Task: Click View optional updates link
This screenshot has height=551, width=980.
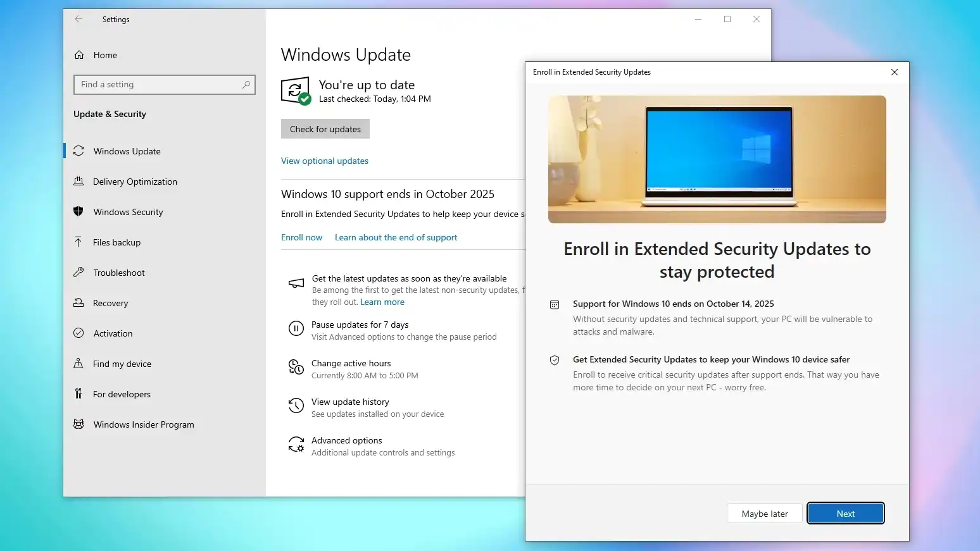Action: (x=324, y=161)
